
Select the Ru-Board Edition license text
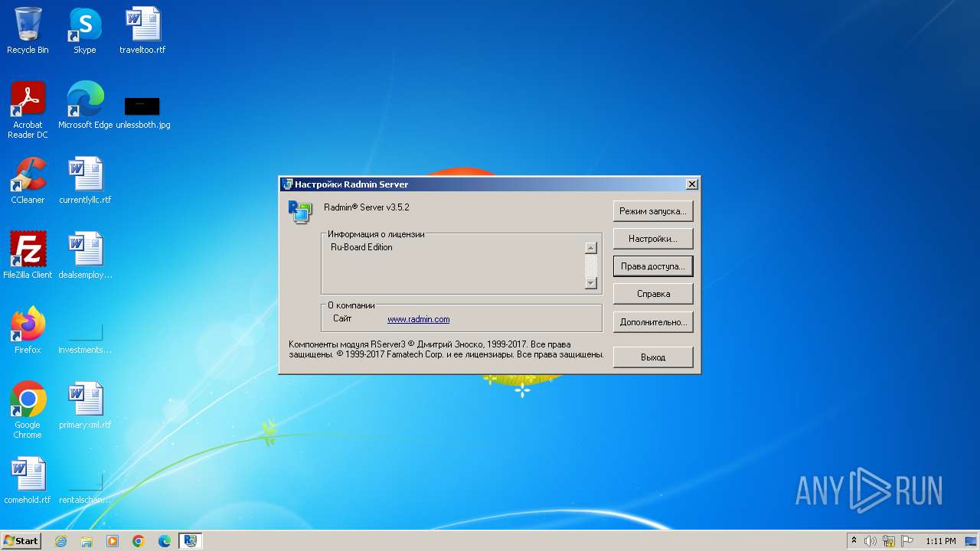click(361, 247)
